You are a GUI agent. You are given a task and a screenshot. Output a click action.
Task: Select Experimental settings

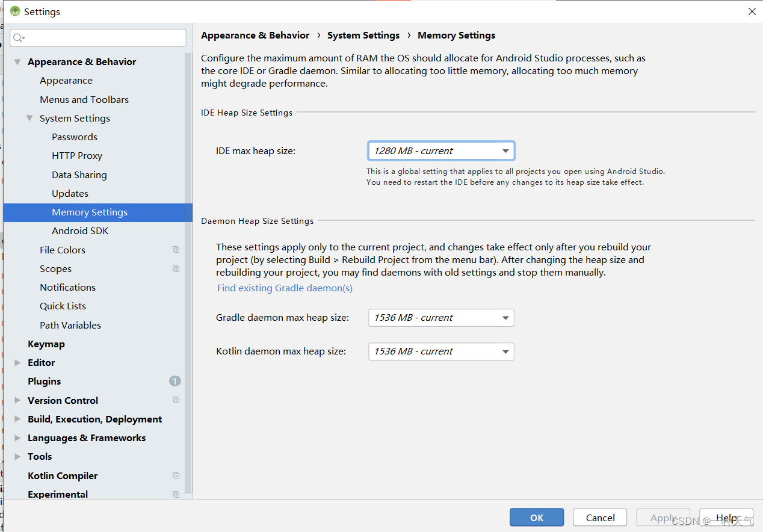coord(58,494)
